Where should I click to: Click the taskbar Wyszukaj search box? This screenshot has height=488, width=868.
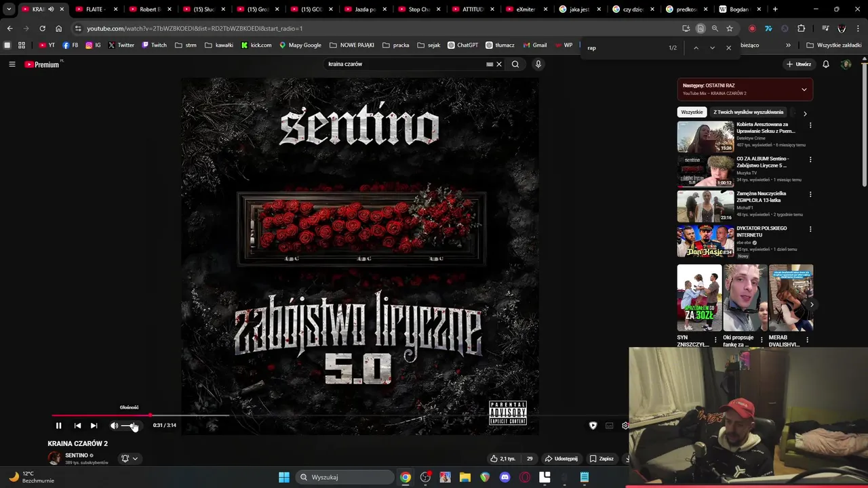click(x=345, y=477)
